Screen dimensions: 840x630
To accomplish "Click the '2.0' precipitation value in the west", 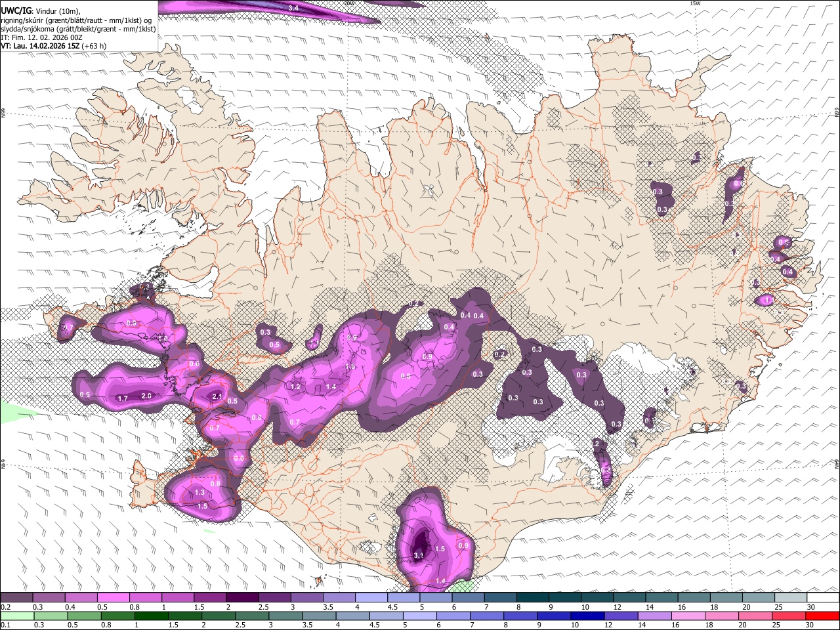I will [x=146, y=396].
